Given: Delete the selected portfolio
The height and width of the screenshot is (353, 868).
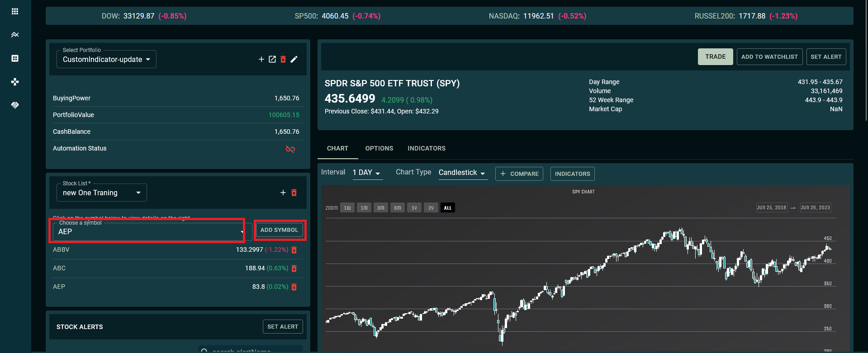Looking at the screenshot, I should point(283,59).
